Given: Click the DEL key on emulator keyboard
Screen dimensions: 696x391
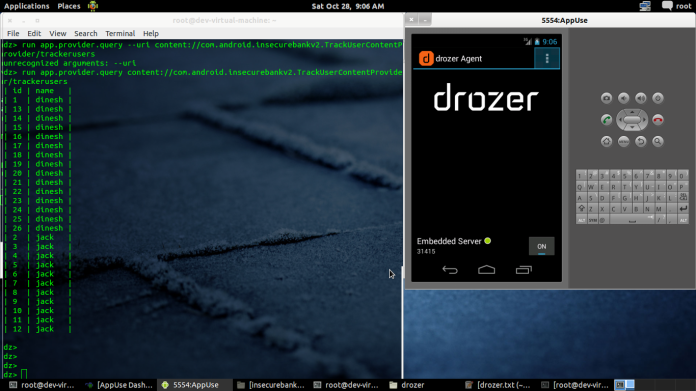Looking at the screenshot, I should pyautogui.click(x=683, y=197).
